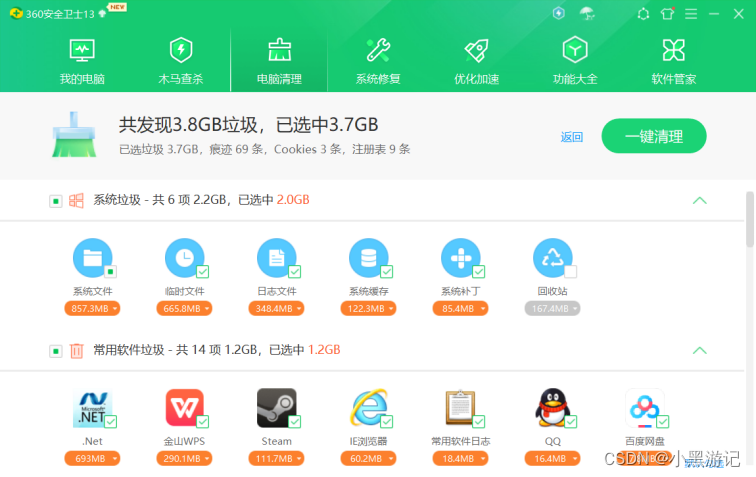
Task: Click the broom cleaning icon
Action: click(x=74, y=135)
